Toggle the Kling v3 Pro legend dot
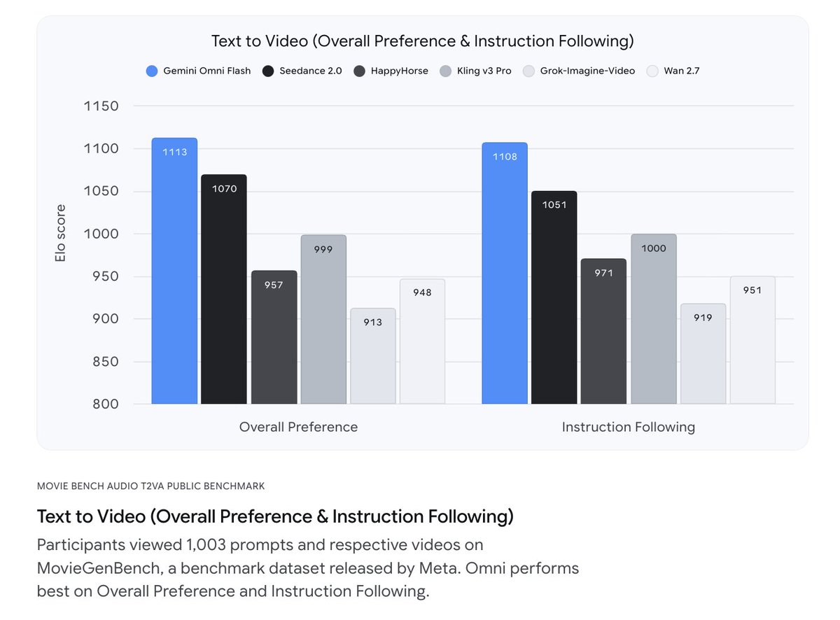Viewport: 840px width, 620px height. (445, 71)
